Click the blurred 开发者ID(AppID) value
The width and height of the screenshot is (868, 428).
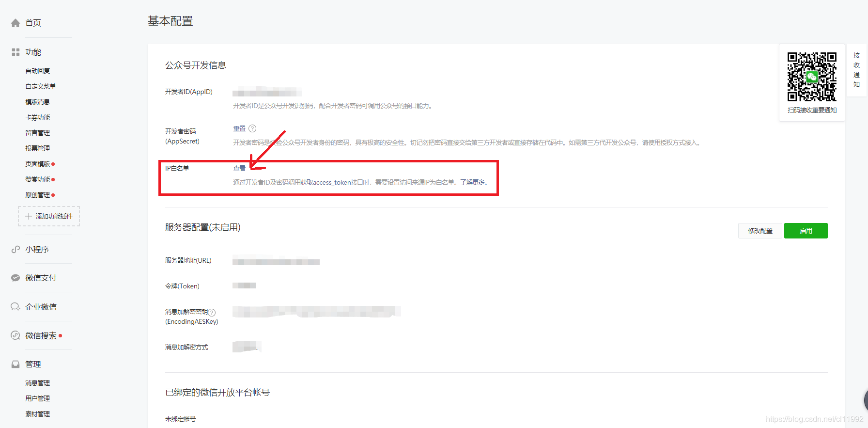click(267, 92)
